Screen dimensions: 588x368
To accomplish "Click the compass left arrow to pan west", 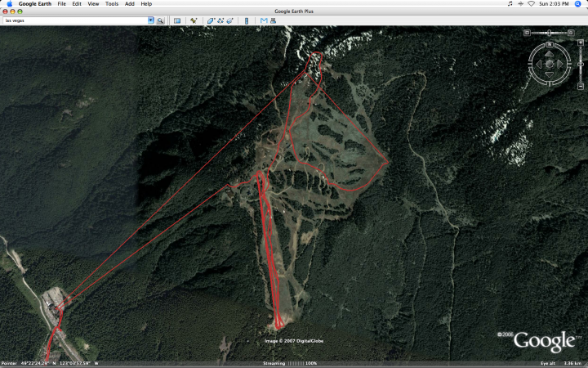I will 539,65.
